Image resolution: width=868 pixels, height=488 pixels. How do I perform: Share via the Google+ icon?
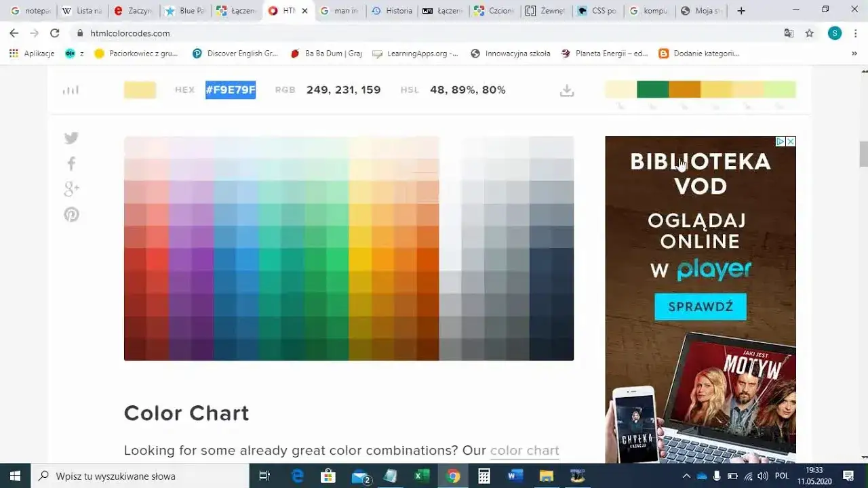71,190
